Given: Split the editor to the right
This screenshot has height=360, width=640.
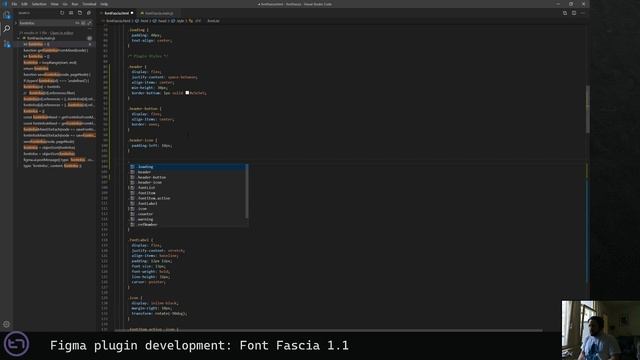Looking at the screenshot, I should (574, 13).
